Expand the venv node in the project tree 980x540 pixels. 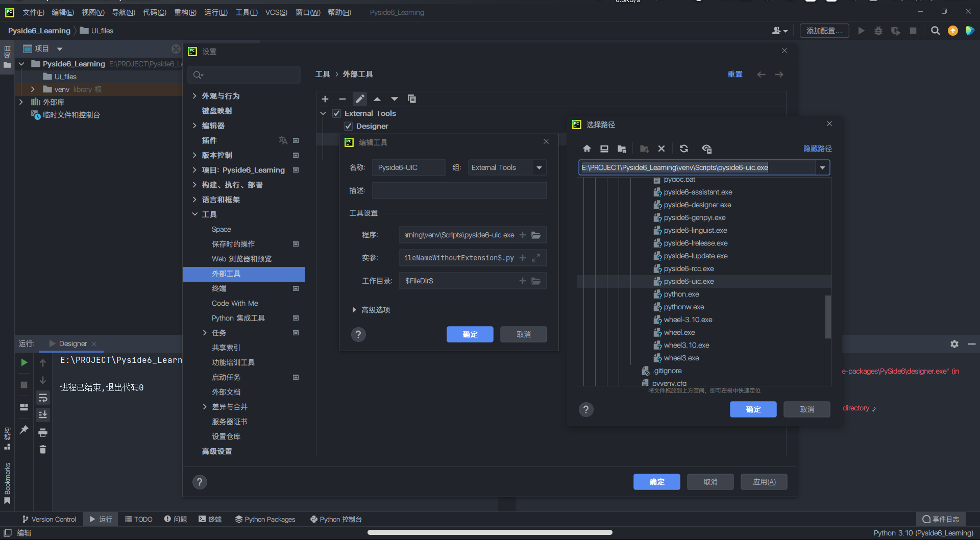(32, 89)
